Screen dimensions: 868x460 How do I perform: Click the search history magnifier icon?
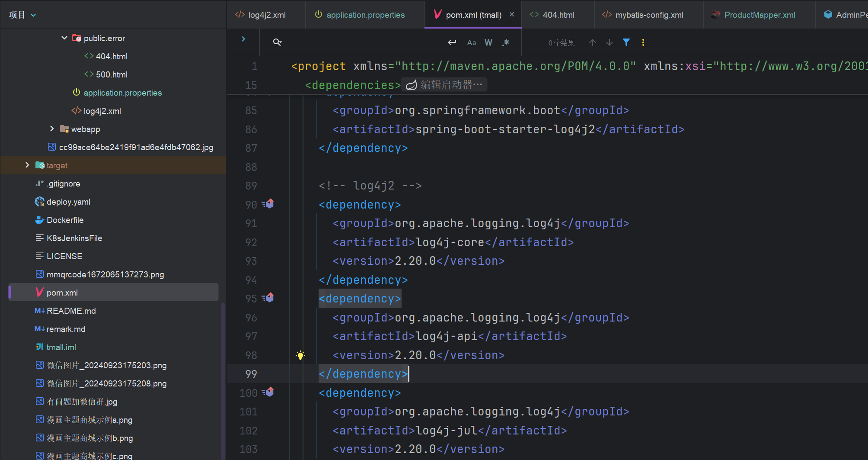[277, 42]
